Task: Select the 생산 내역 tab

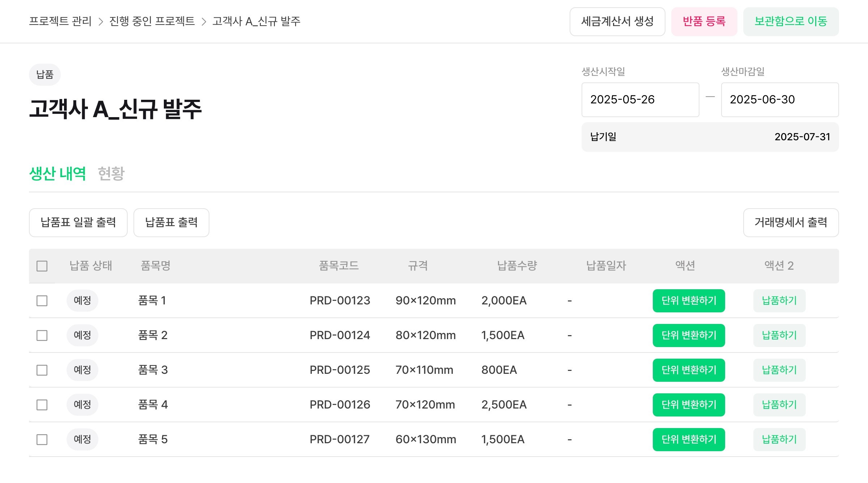Action: coord(58,174)
